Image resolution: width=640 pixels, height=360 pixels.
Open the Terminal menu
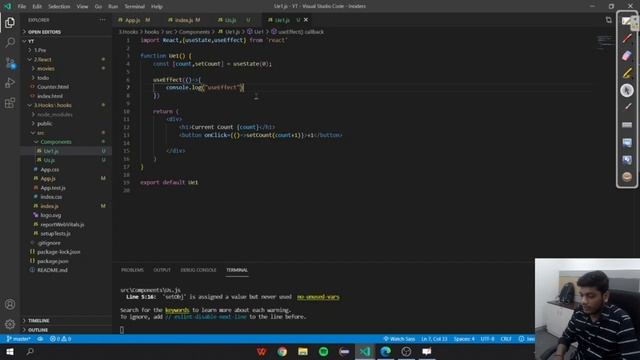coord(134,6)
